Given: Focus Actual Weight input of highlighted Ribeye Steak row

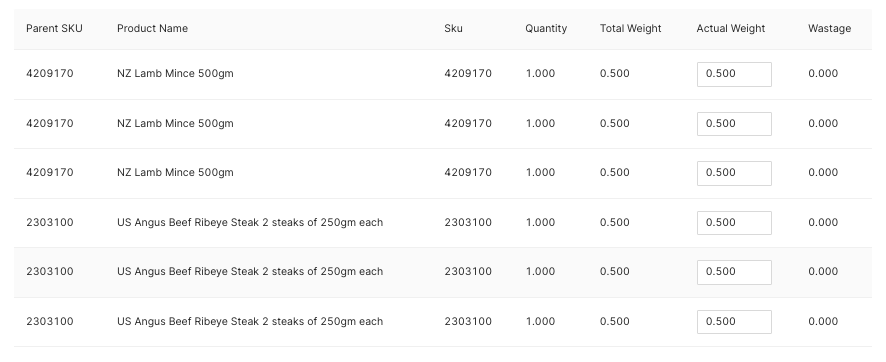Looking at the screenshot, I should (734, 272).
